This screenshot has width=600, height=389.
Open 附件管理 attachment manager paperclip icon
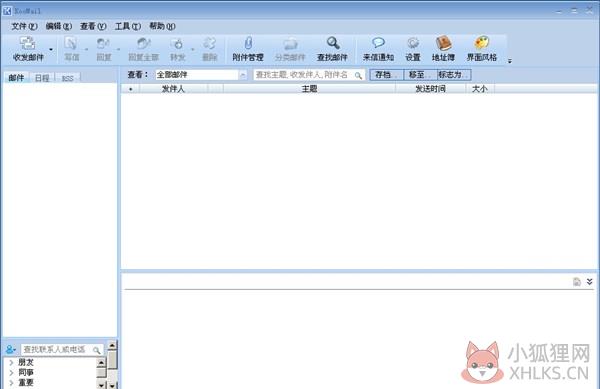[248, 43]
